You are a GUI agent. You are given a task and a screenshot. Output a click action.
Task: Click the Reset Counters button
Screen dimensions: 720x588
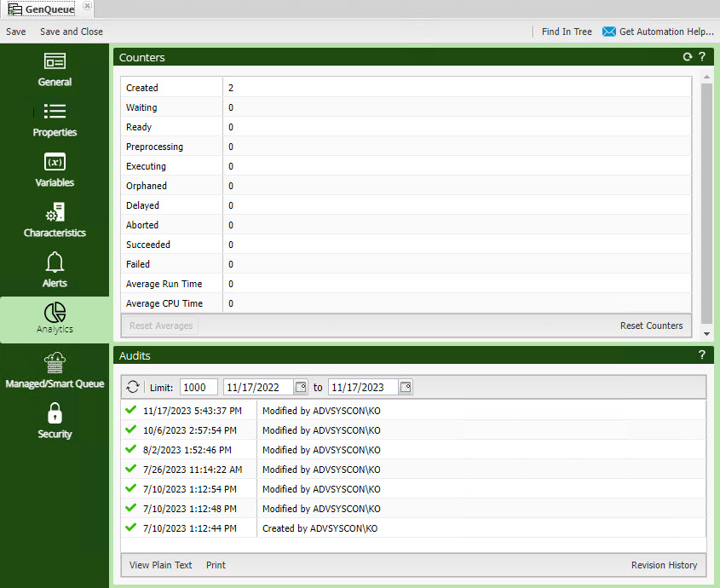(651, 326)
